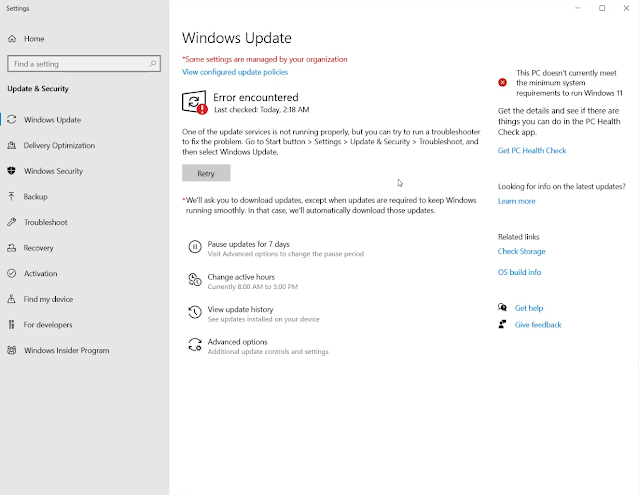Click the pause updates icon

coord(195,246)
